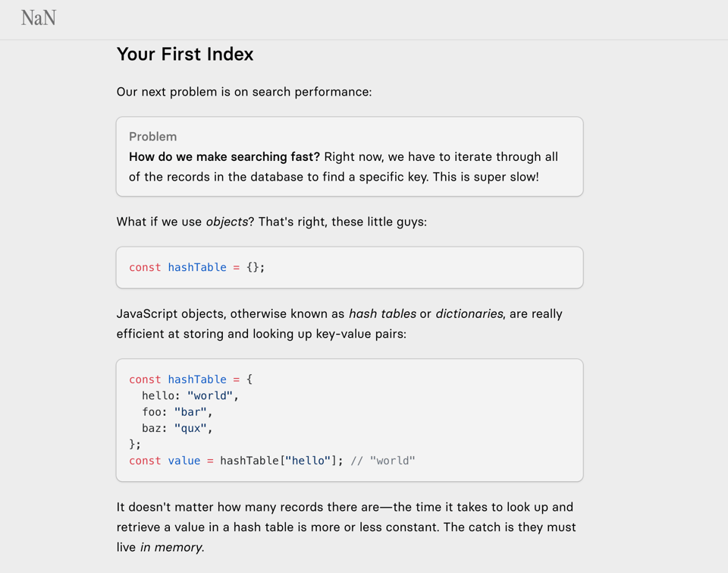Image resolution: width=728 pixels, height=573 pixels.
Task: Click the bold "How do we make searching fast?" text
Action: click(x=224, y=157)
